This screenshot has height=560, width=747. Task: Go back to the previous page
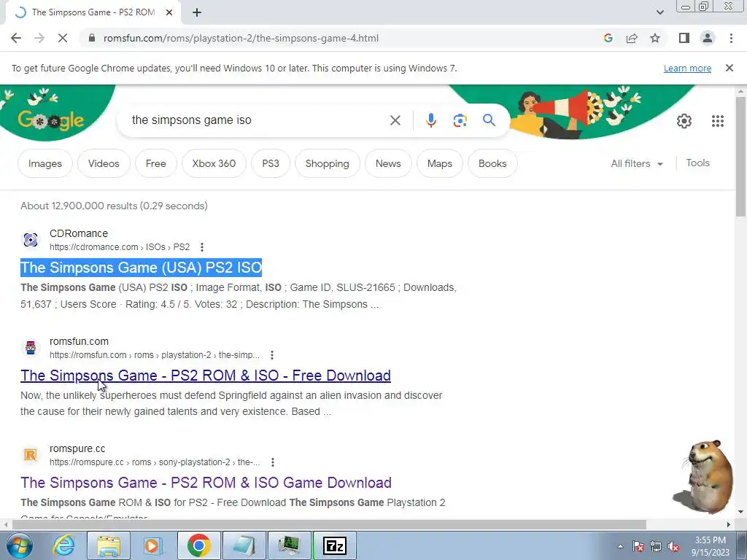[x=16, y=38]
